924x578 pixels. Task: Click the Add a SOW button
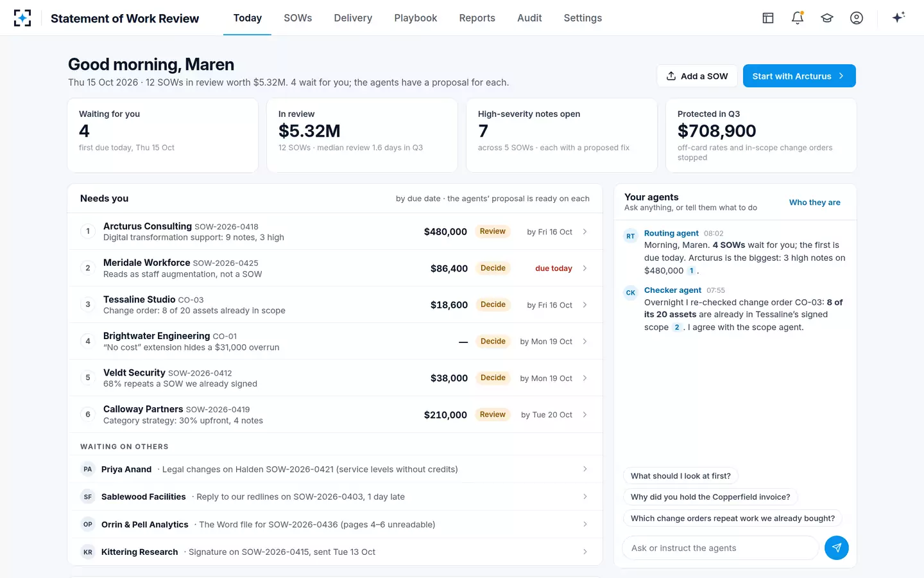point(697,76)
